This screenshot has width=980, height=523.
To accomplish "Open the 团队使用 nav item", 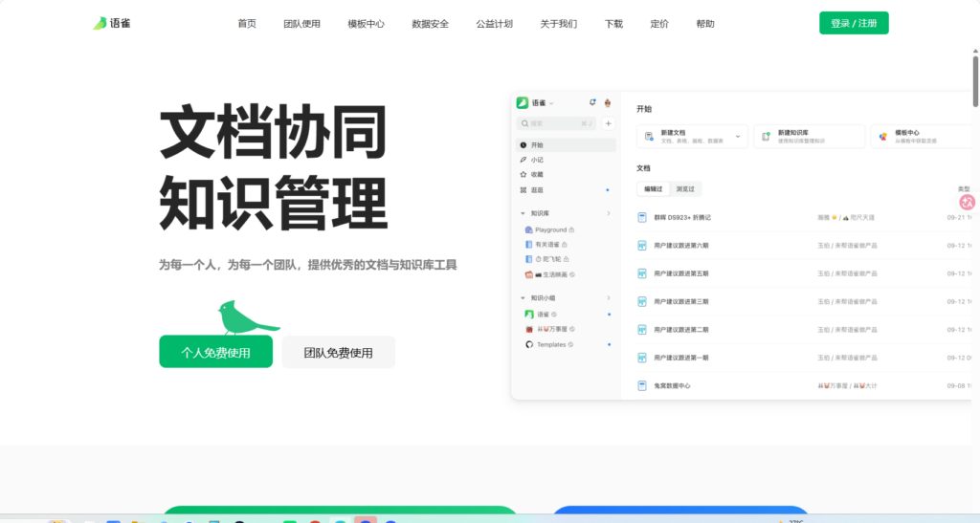I will (301, 24).
